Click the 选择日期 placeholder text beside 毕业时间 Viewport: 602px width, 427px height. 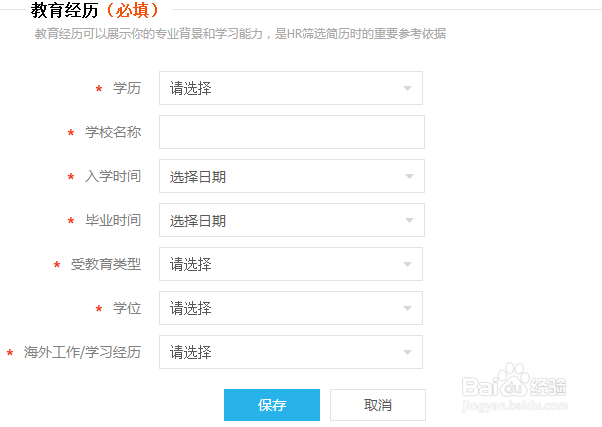click(x=198, y=221)
